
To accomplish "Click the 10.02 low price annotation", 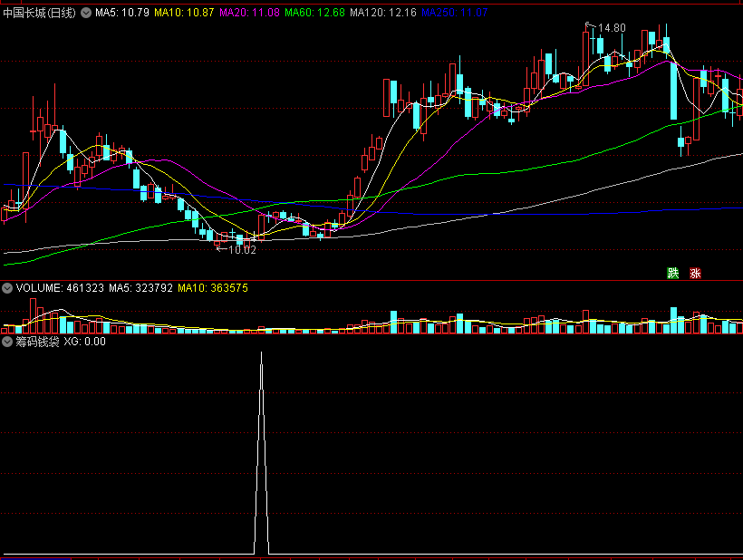I will (242, 250).
